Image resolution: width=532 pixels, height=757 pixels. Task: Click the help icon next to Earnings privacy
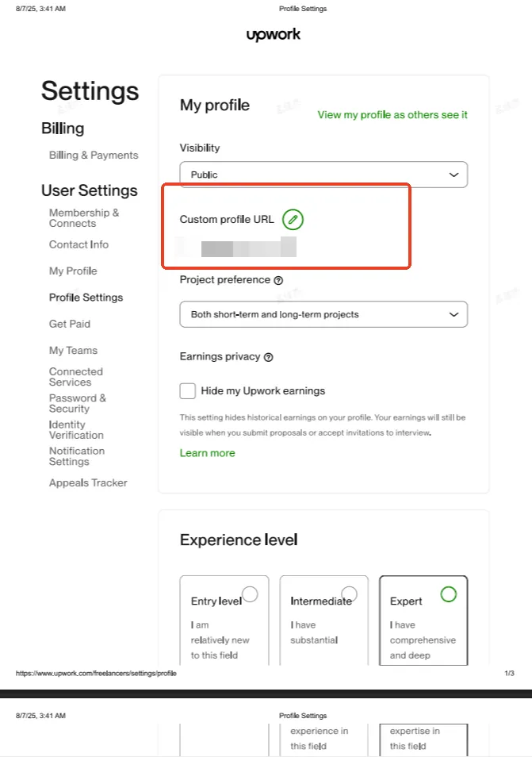(268, 357)
